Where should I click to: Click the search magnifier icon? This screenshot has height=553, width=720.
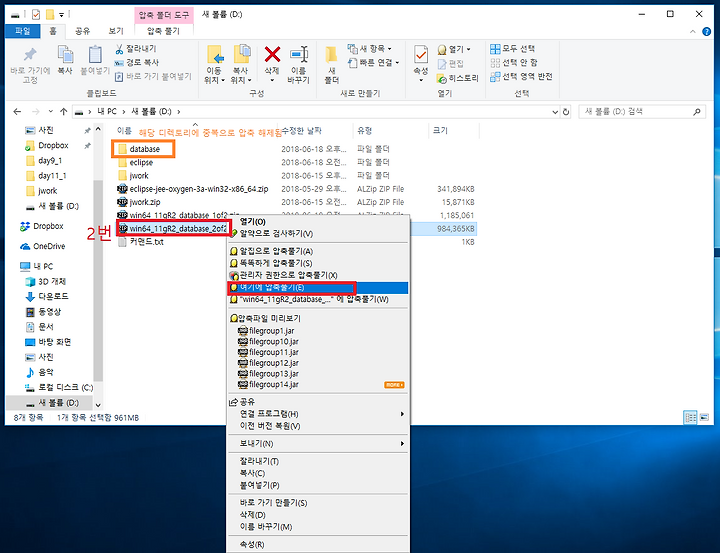click(x=697, y=112)
